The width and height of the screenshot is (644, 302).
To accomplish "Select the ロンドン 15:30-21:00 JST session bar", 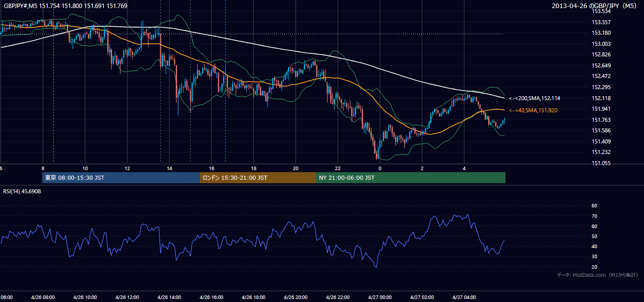I will coord(258,178).
